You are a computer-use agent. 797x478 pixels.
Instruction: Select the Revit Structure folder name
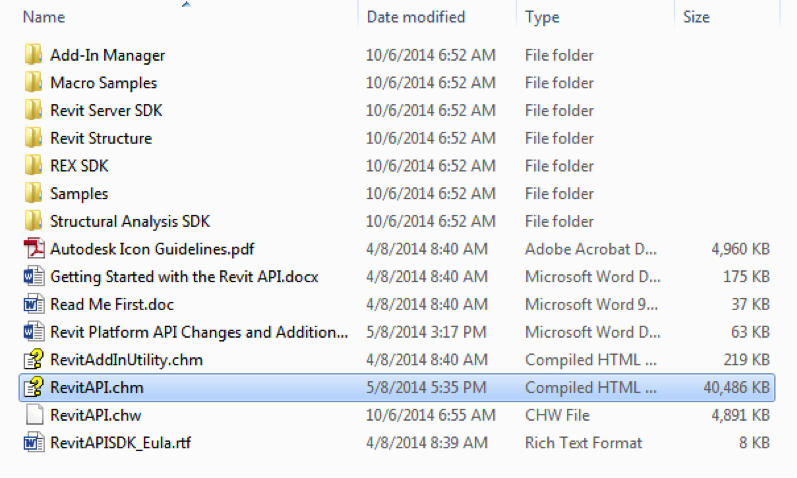coord(101,138)
